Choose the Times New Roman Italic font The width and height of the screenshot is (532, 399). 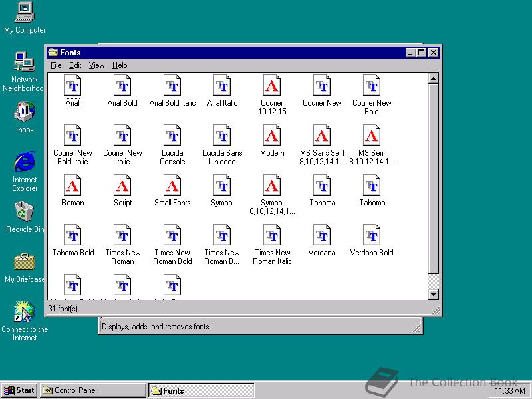[x=272, y=235]
